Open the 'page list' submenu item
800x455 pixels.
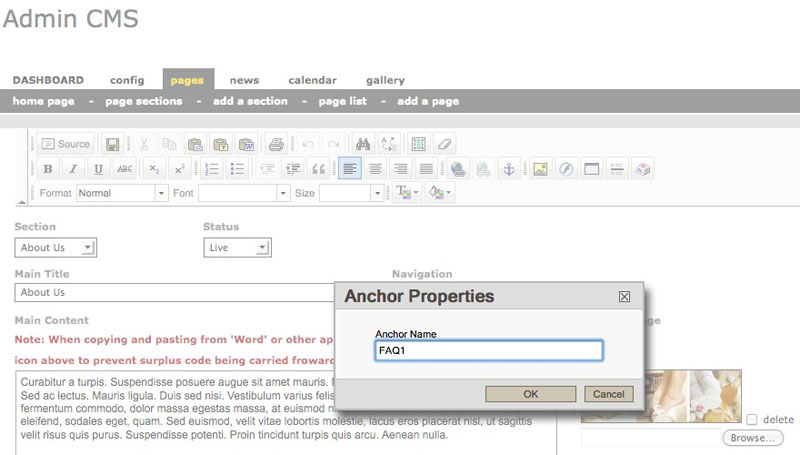342,101
